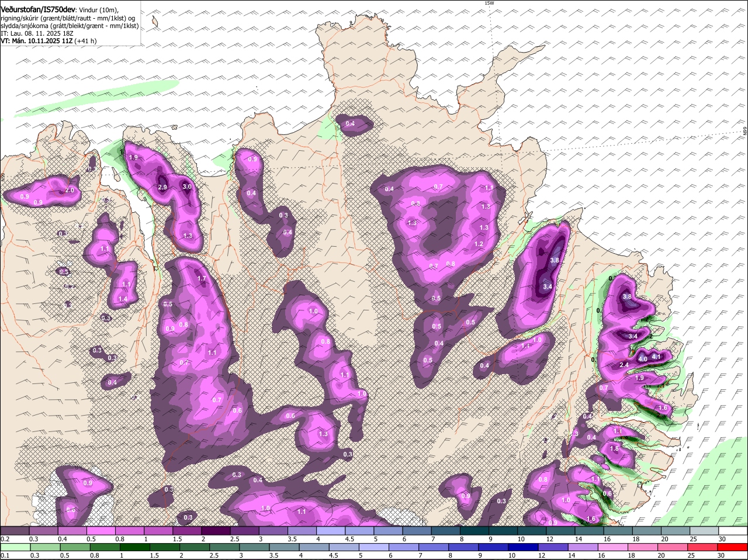Click the 3.0 value on the map

(187, 186)
